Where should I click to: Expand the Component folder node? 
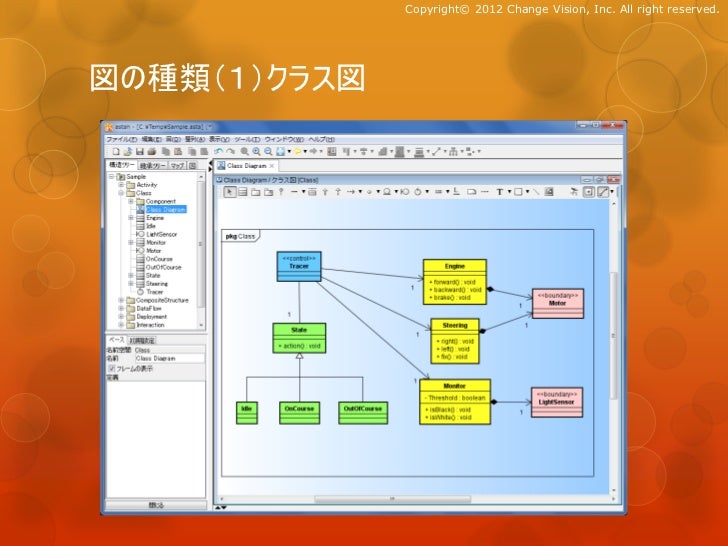131,201
